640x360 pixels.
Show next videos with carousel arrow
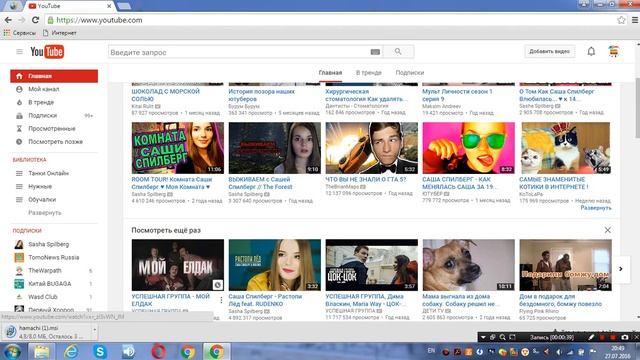click(621, 269)
